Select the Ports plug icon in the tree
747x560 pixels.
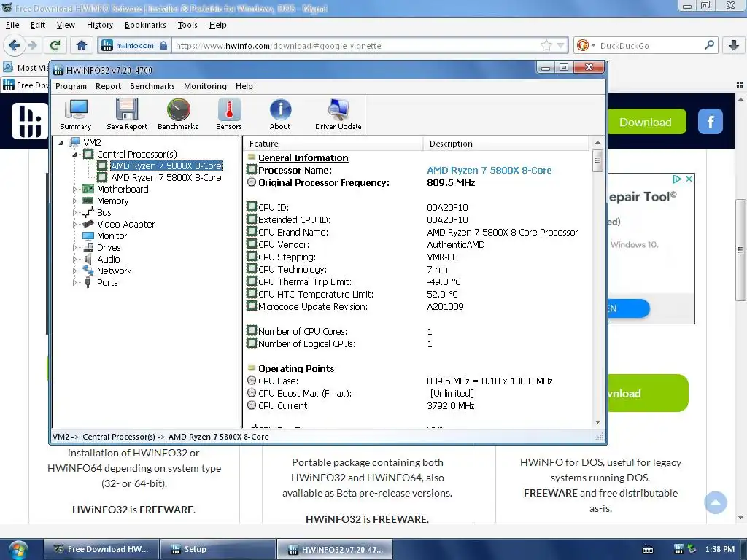tap(88, 282)
